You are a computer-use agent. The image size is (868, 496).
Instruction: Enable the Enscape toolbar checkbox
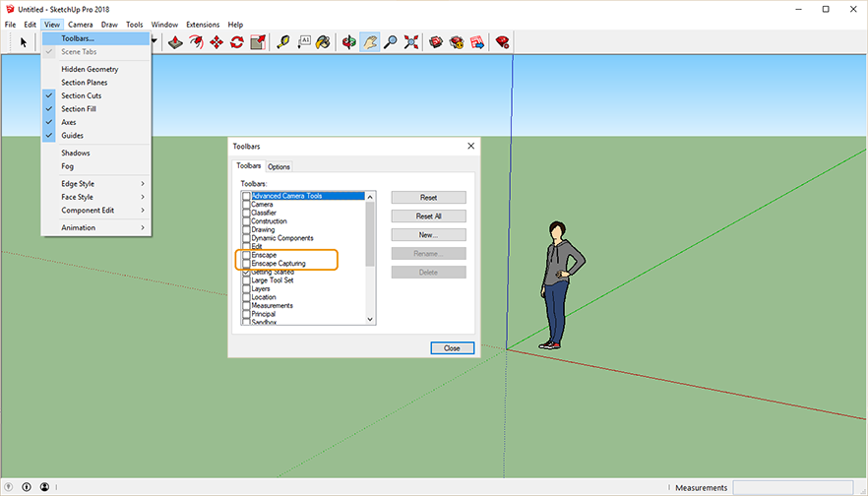pyautogui.click(x=246, y=255)
